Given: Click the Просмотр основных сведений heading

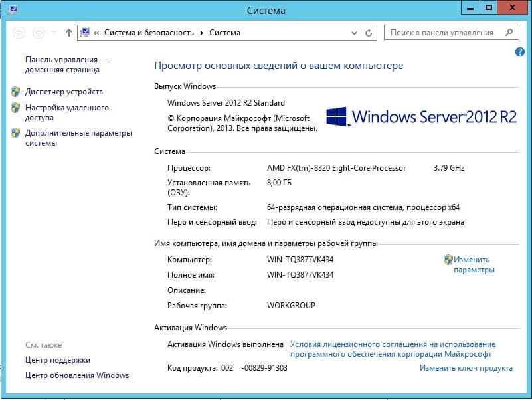Looking at the screenshot, I should click(278, 66).
